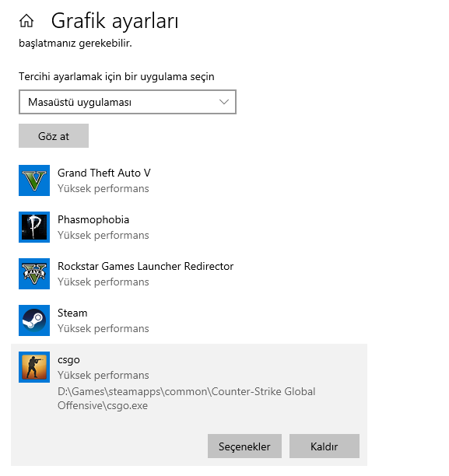
Task: Go to Settings home via house icon
Action: (26, 21)
